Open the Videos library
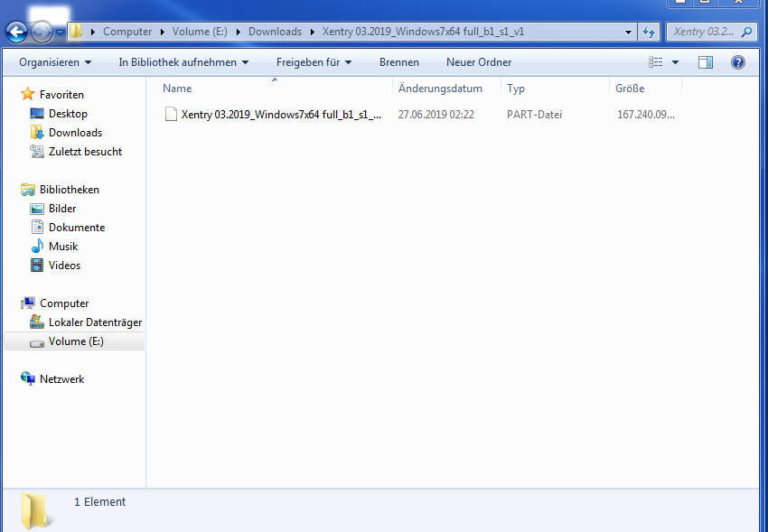 coord(64,266)
